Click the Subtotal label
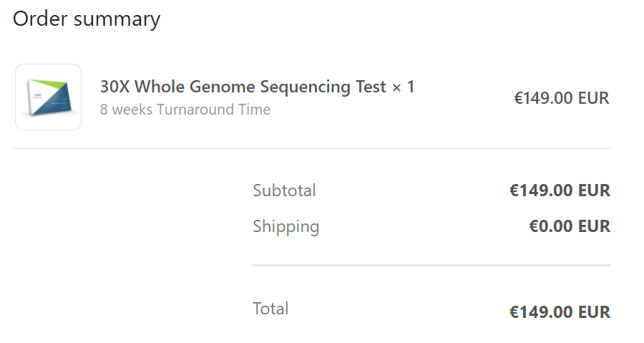The width and height of the screenshot is (644, 343). pyautogui.click(x=284, y=190)
